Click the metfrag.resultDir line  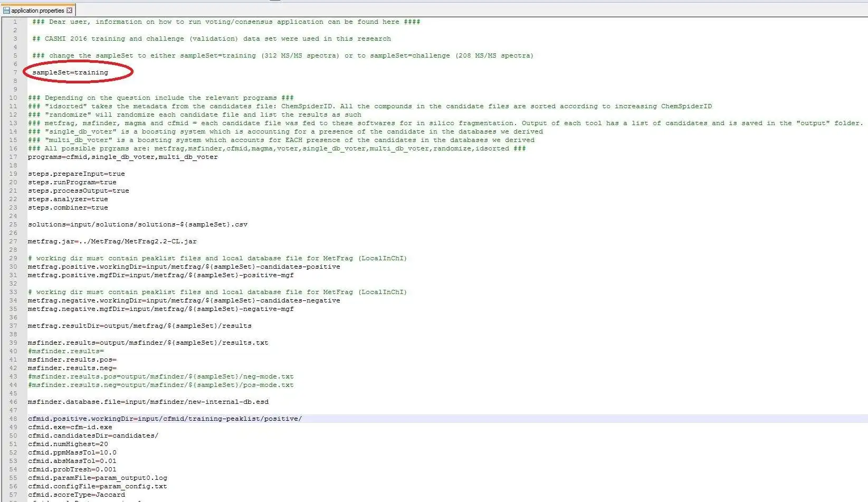pyautogui.click(x=140, y=326)
